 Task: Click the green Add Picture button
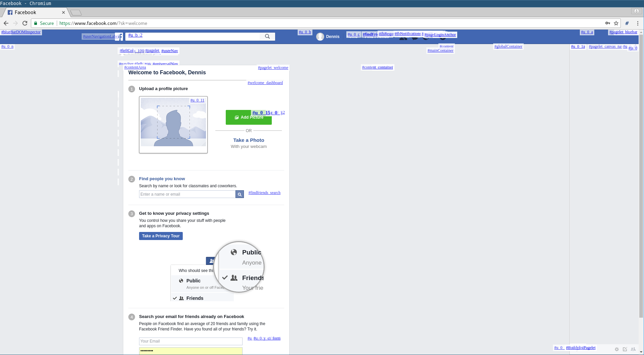(249, 117)
